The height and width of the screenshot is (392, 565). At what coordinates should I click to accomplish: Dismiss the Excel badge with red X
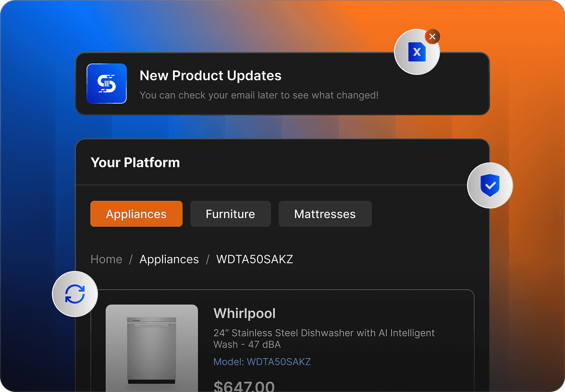(432, 37)
